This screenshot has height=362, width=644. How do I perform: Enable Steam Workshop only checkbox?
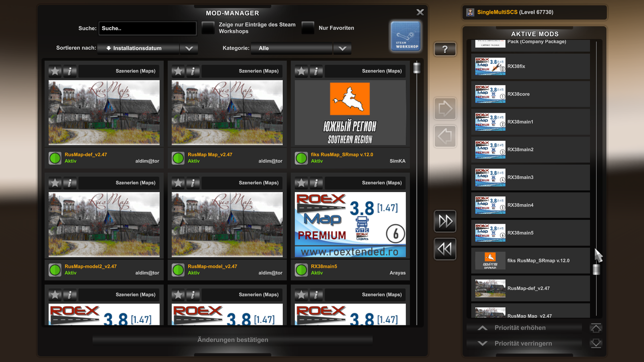tap(208, 28)
